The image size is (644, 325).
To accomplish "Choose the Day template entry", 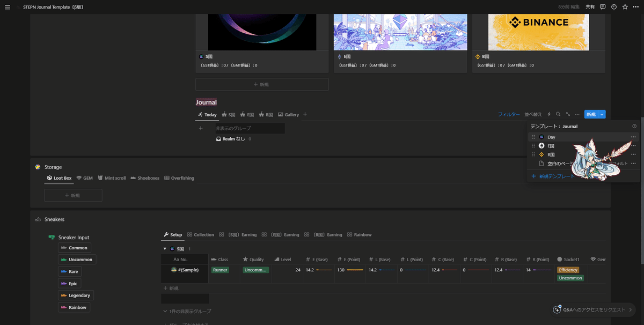I will [583, 137].
